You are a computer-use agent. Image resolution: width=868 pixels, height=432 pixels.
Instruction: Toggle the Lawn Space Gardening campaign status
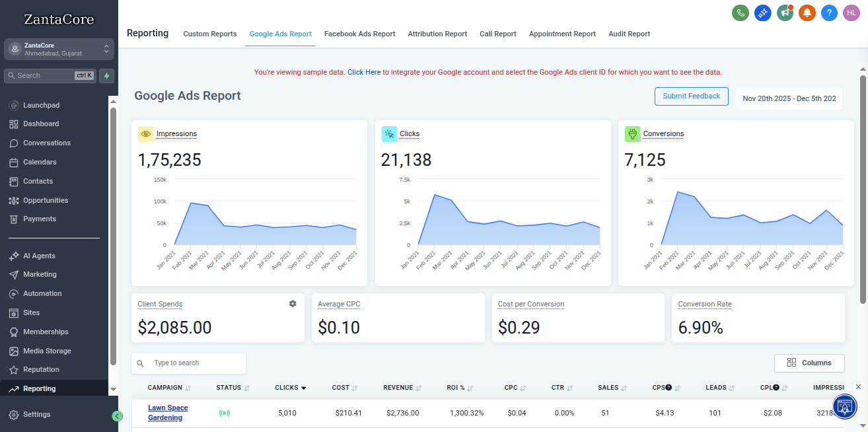[225, 412]
